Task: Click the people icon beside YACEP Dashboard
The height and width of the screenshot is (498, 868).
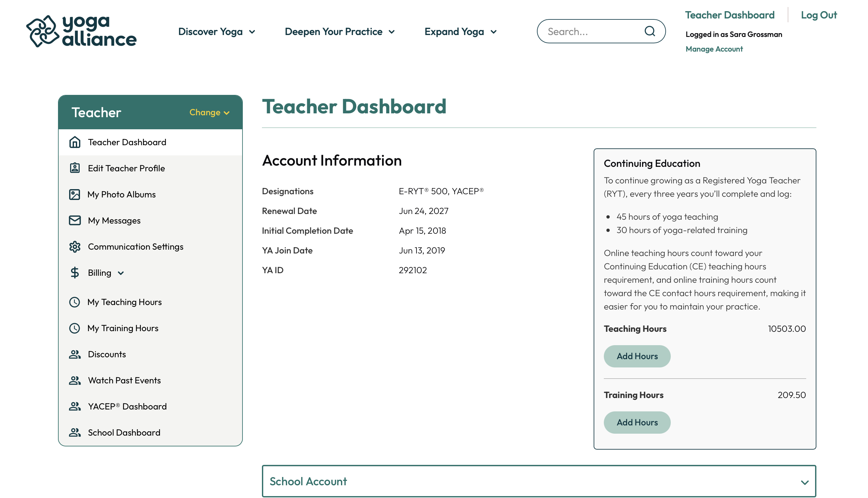Action: click(x=75, y=406)
